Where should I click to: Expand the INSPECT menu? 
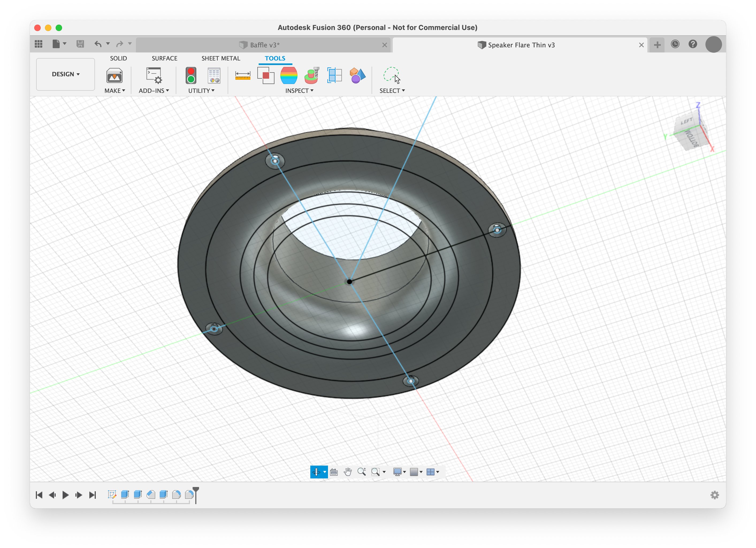299,90
